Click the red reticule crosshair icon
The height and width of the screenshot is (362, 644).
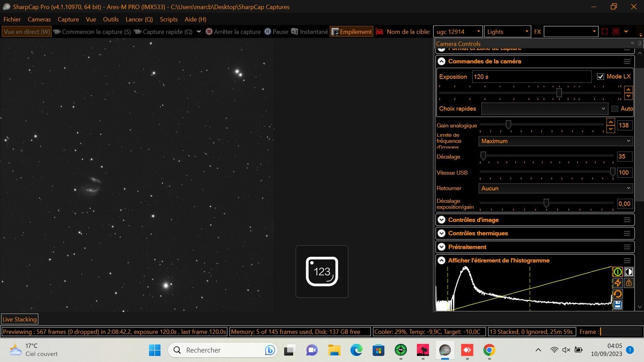click(x=616, y=32)
